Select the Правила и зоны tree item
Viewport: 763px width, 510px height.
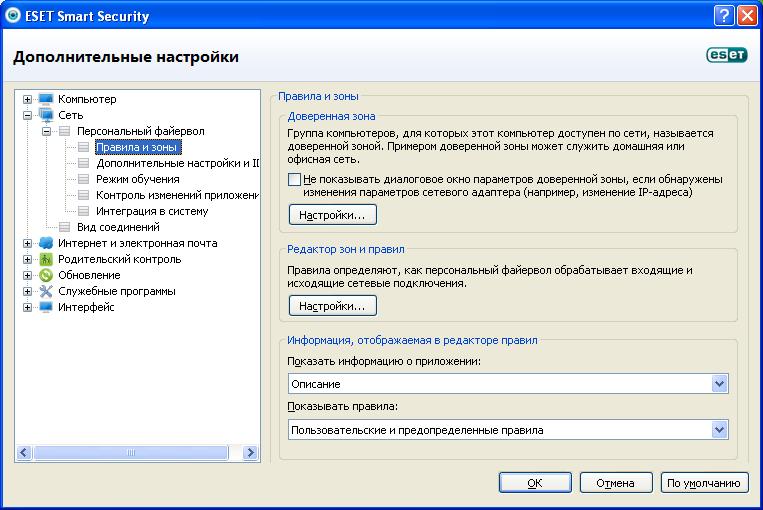tap(138, 147)
